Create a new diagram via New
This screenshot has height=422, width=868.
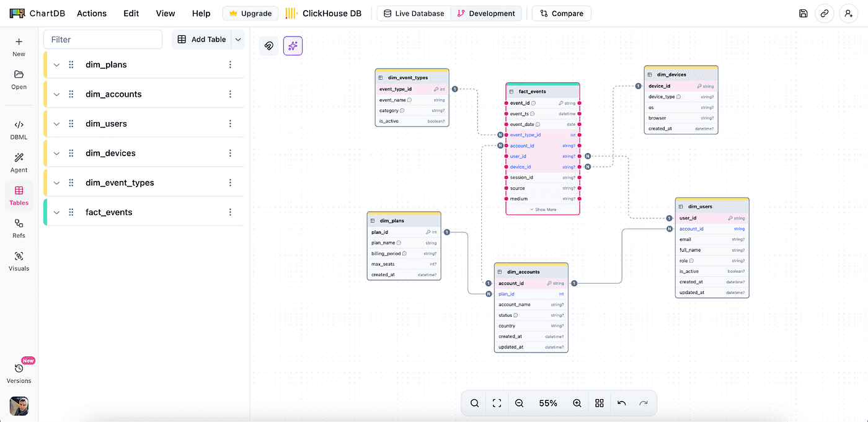19,46
